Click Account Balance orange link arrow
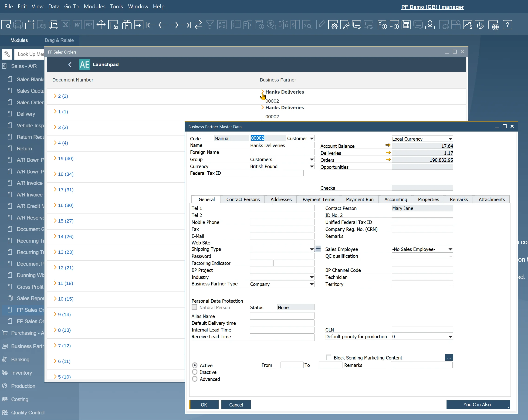This screenshot has width=528, height=420. click(388, 146)
